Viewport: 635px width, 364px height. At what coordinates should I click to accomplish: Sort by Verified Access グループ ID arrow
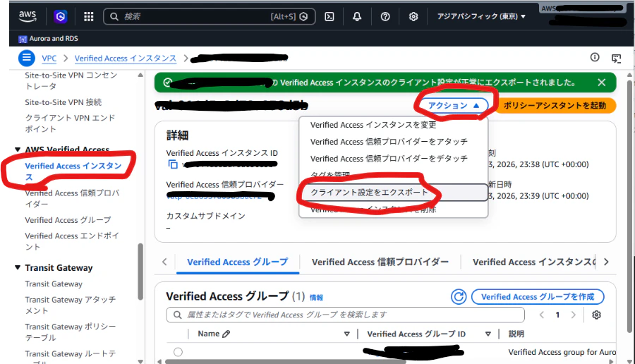488,334
